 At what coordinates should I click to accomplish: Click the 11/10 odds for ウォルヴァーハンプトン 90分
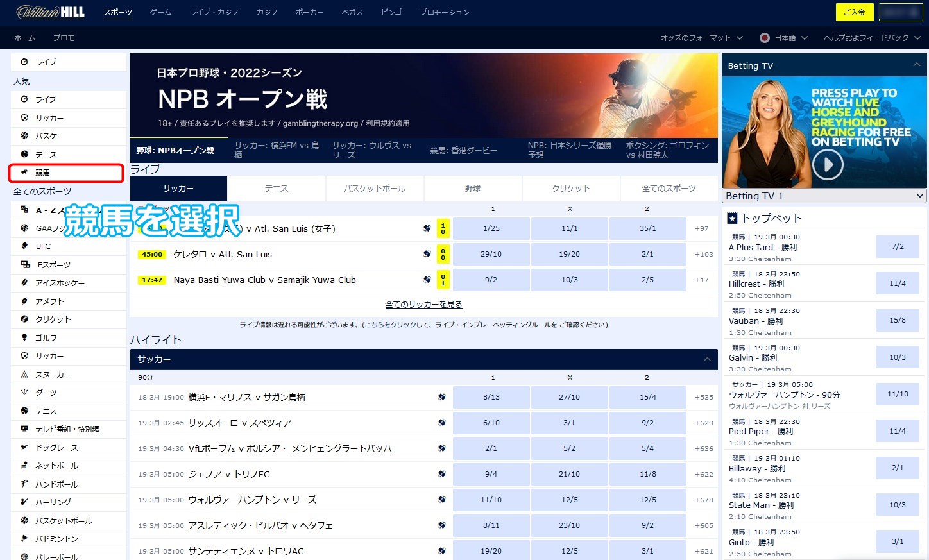tap(898, 394)
